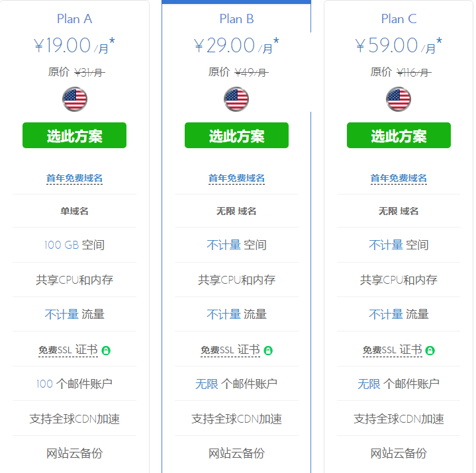Click green SSL lock icon in Plan A
Image resolution: width=476 pixels, height=473 pixels.
point(107,350)
